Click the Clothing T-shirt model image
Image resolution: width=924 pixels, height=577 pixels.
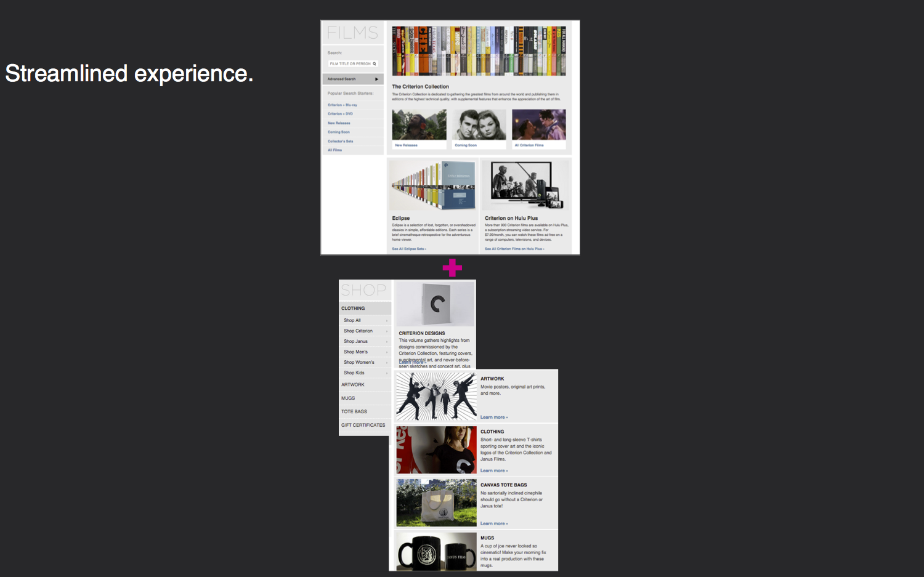(436, 450)
